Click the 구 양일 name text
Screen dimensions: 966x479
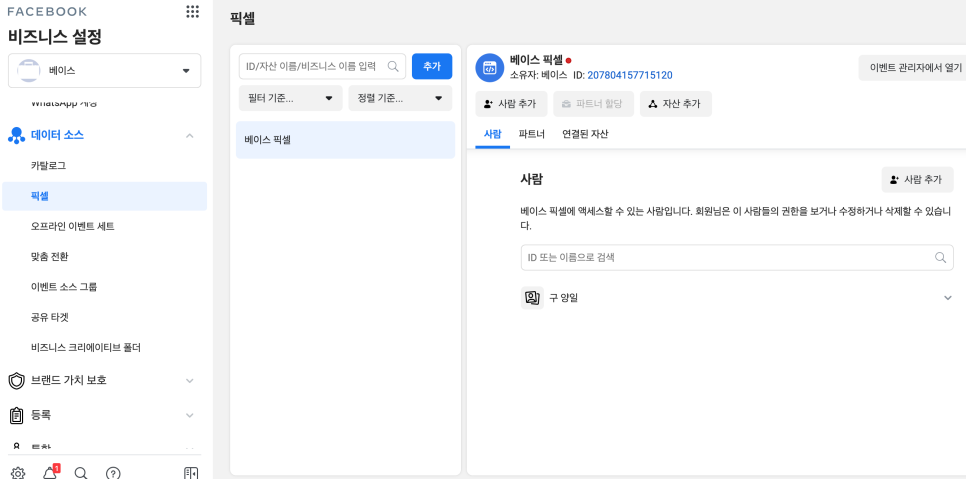564,298
